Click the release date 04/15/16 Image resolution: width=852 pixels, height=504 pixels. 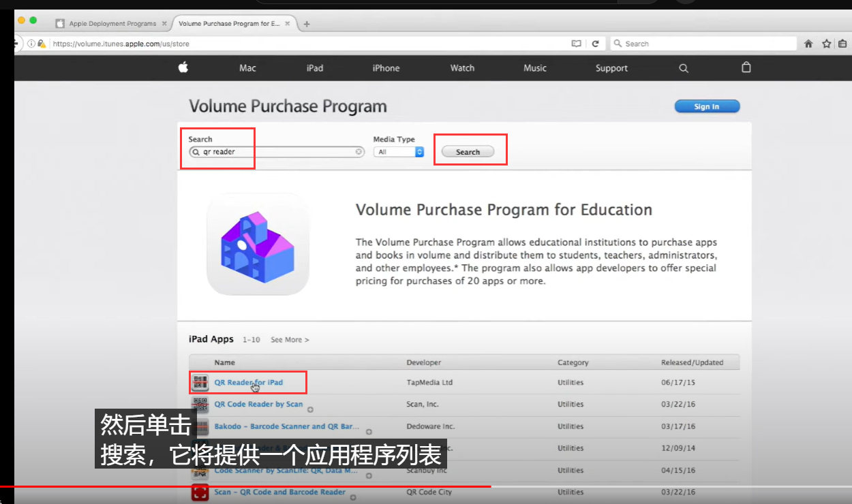click(x=678, y=471)
